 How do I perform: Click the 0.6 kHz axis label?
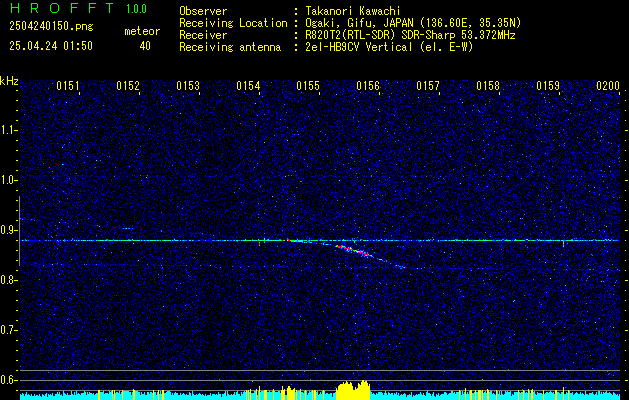8,380
